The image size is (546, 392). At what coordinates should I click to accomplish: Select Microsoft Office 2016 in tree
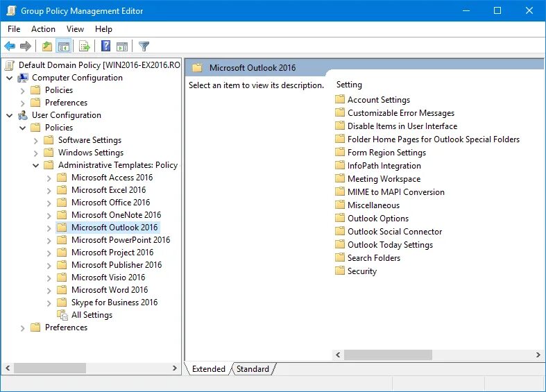(110, 203)
